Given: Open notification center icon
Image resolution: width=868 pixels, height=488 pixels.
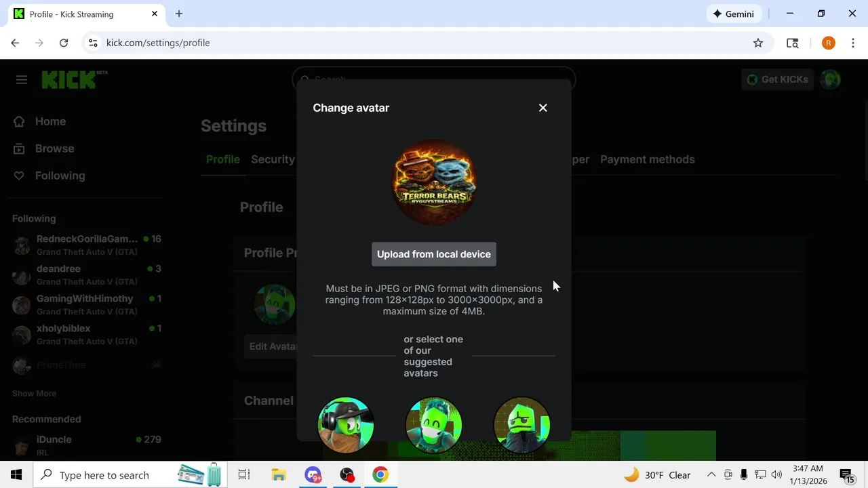Looking at the screenshot, I should coord(847,476).
